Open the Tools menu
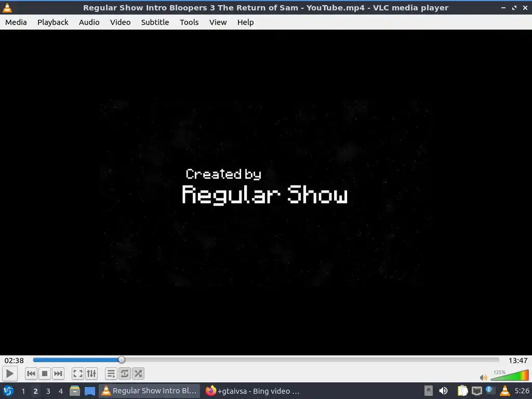This screenshot has height=399, width=532. tap(189, 22)
